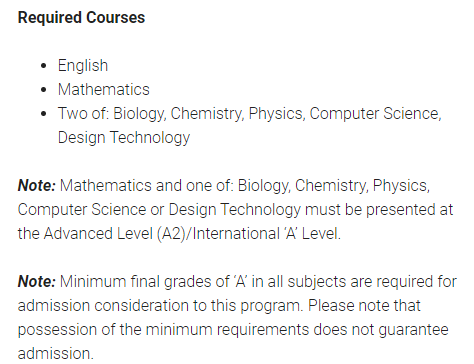Click the bullet point before 'Two of'
Image resolution: width=474 pixels, height=364 pixels.
click(44, 114)
